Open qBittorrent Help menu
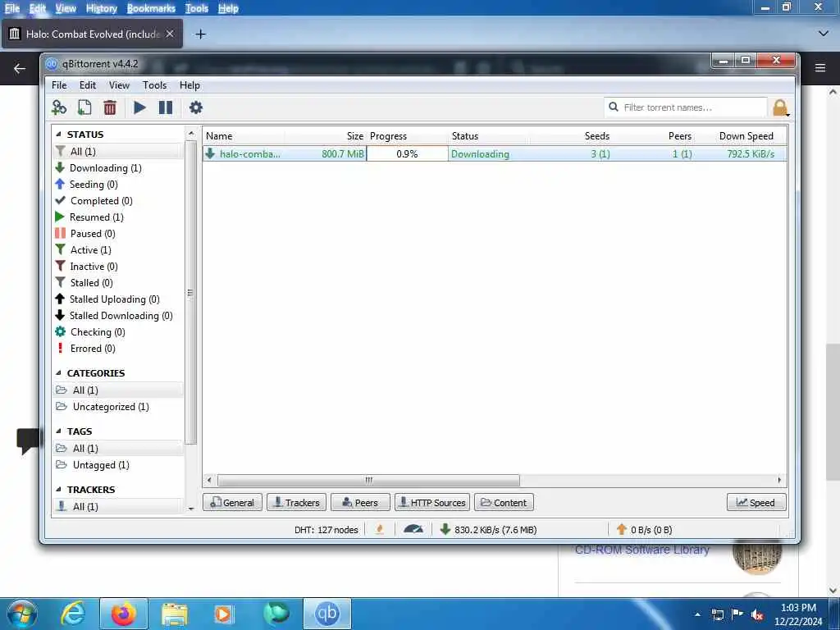 click(189, 85)
